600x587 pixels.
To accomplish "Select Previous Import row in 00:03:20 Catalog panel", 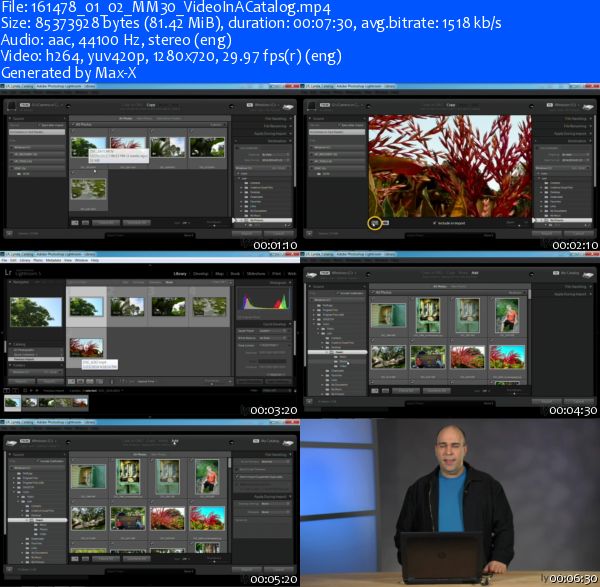I will coord(36,359).
